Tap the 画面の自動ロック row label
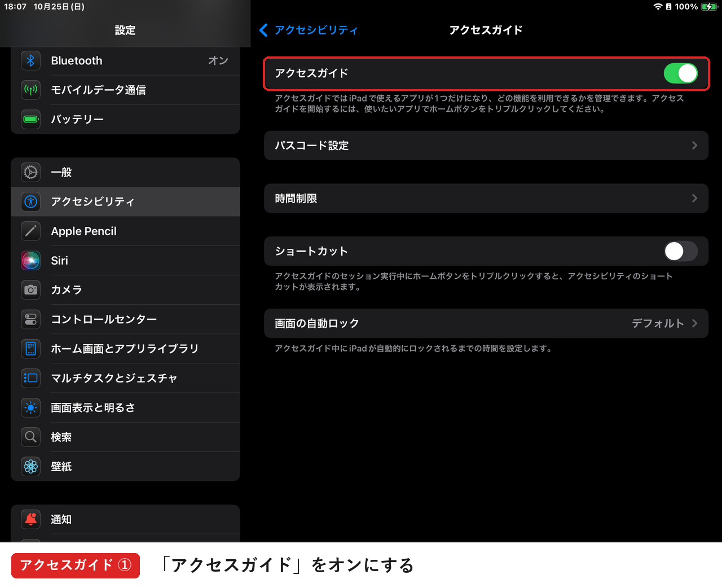Image resolution: width=722 pixels, height=588 pixels. (x=316, y=323)
